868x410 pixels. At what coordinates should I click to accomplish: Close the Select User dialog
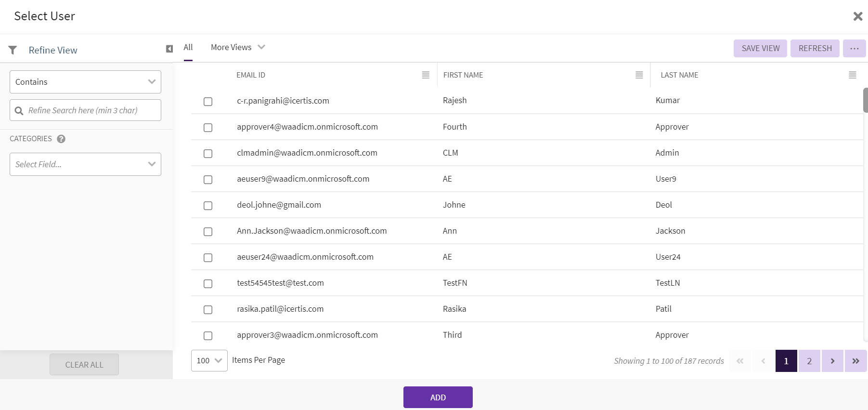(x=857, y=16)
